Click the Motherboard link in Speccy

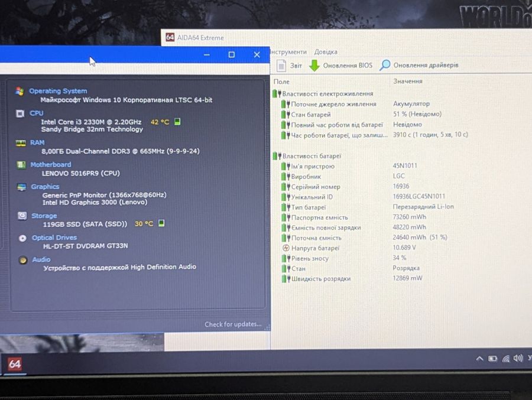point(51,164)
